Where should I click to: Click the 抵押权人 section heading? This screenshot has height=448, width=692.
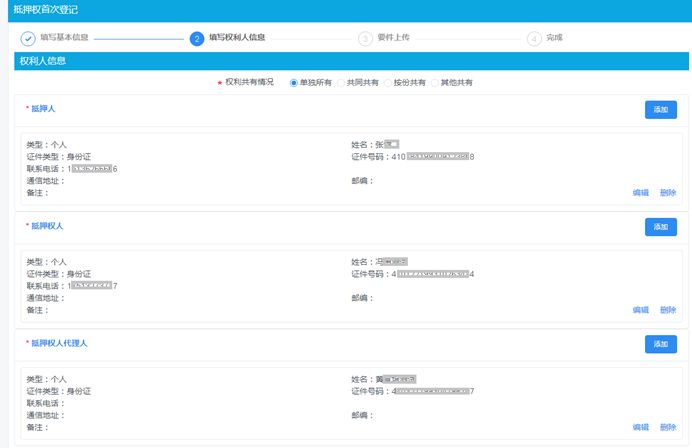point(47,226)
